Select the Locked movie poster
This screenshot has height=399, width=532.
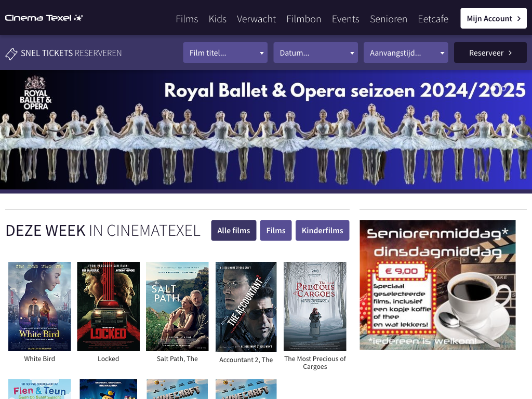(108, 306)
